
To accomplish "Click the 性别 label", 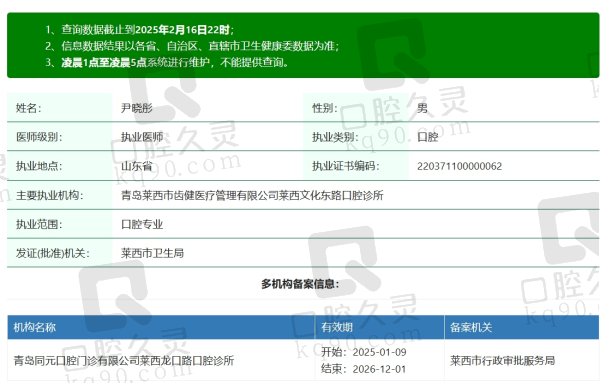I will pos(324,108).
